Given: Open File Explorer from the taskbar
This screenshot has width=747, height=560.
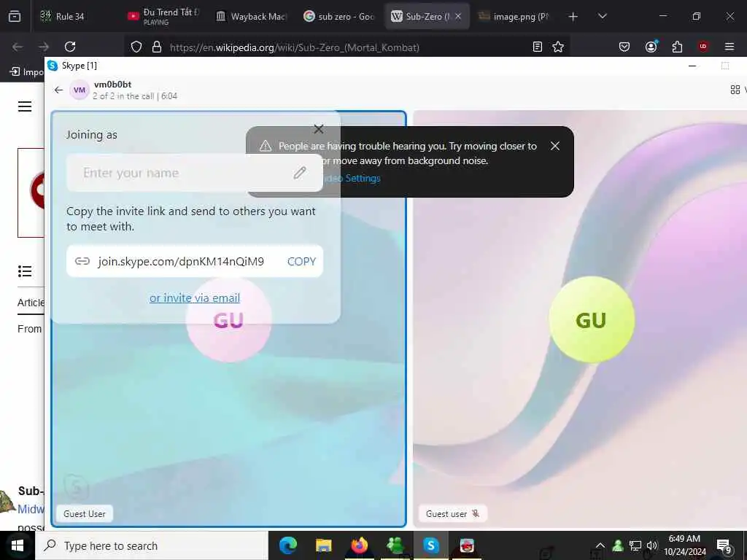Looking at the screenshot, I should click(x=323, y=545).
